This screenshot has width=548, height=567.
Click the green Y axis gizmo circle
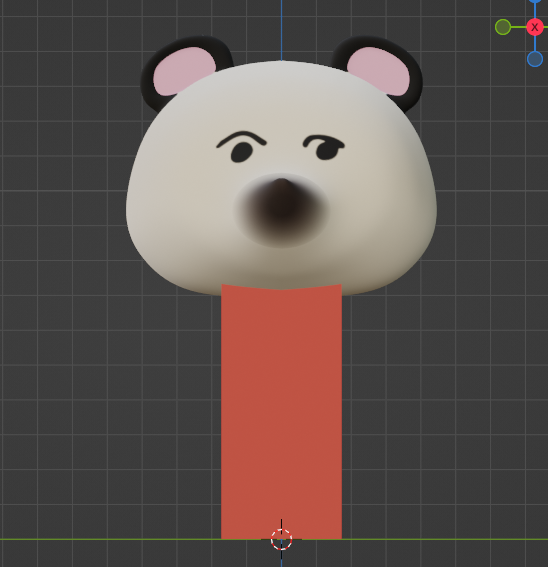(503, 27)
